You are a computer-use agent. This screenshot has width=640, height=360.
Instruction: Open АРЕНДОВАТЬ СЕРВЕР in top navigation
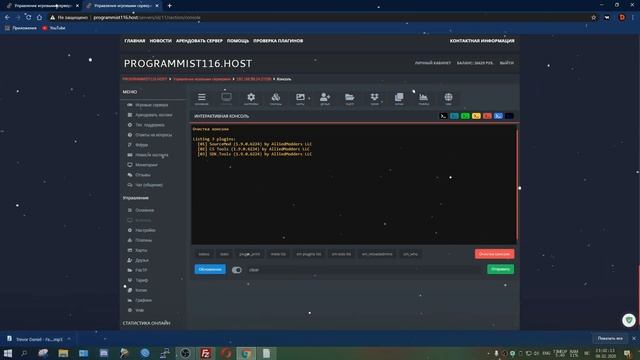[x=199, y=41]
